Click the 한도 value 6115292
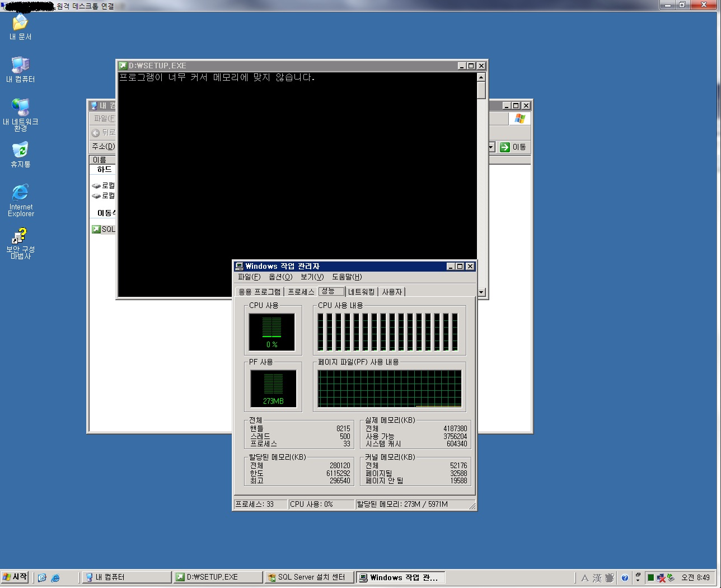 [x=338, y=473]
